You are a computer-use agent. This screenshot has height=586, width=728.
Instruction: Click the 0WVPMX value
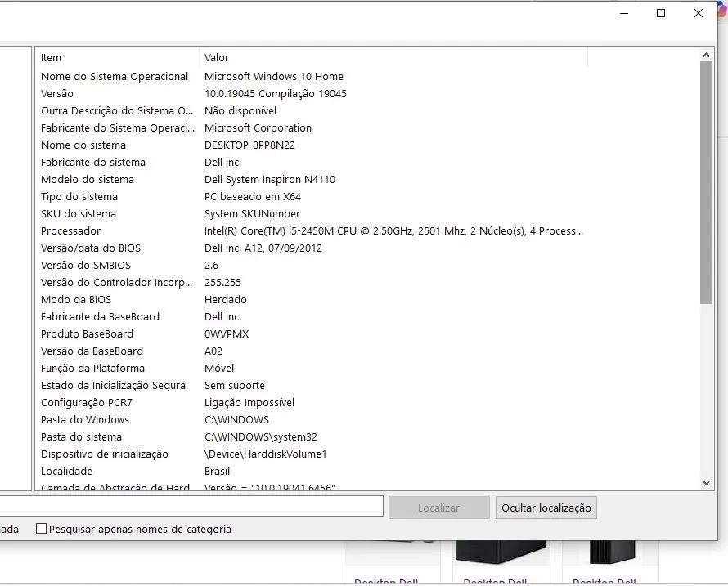tap(227, 333)
